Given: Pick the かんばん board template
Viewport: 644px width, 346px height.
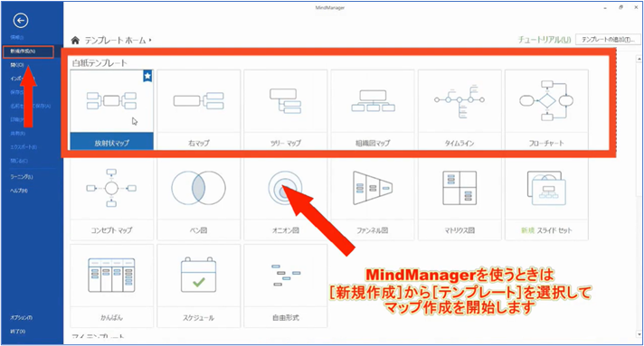Looking at the screenshot, I should 112,285.
